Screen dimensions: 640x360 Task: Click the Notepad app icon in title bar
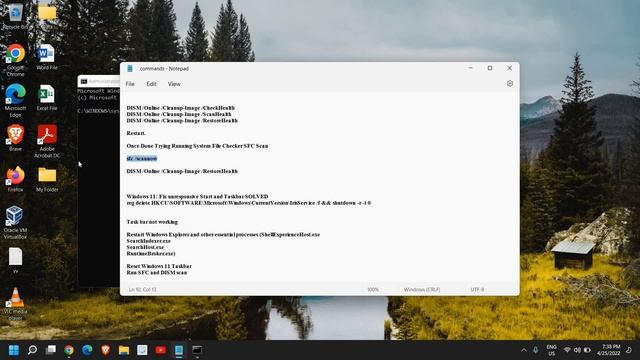(130, 68)
